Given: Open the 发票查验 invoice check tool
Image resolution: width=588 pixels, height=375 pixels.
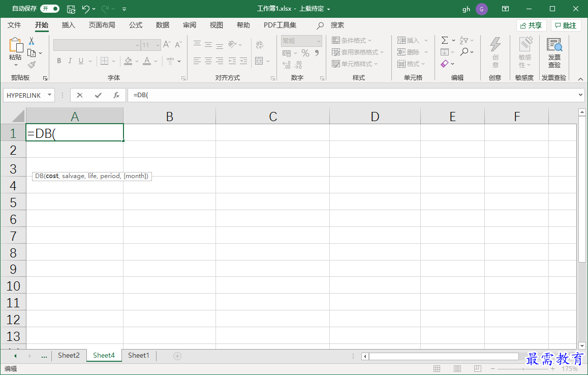Looking at the screenshot, I should point(554,52).
